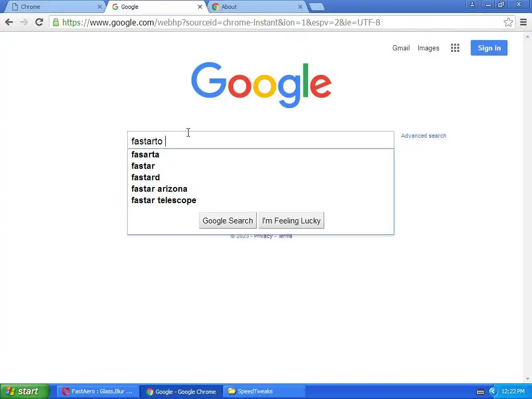
Task: Switch to the About tab
Action: click(257, 7)
